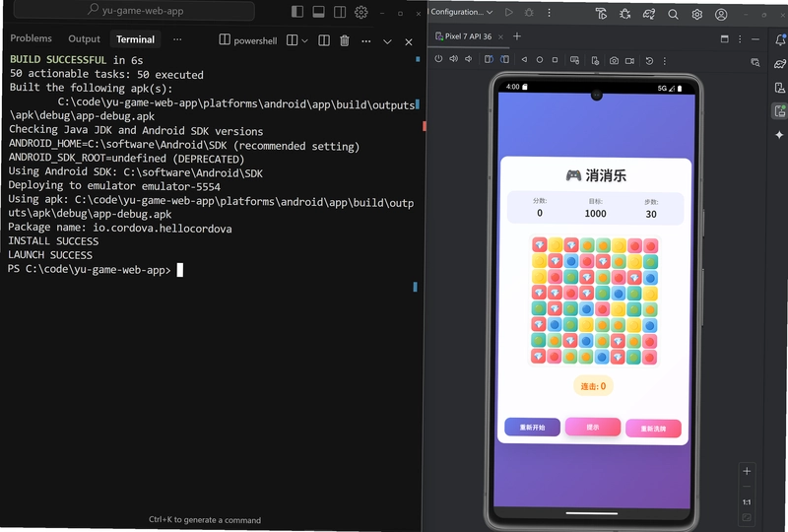Tap the 重新开始 restart button

532,427
